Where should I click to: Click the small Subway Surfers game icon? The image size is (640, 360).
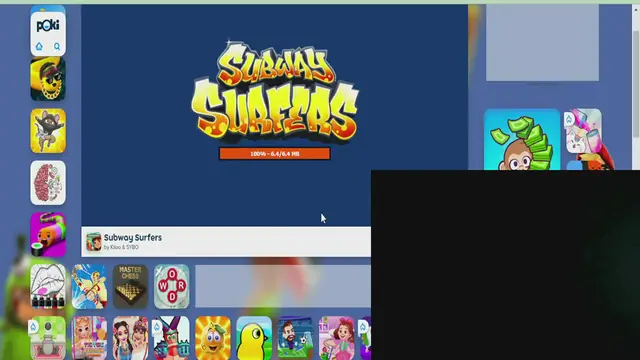[x=93, y=242]
